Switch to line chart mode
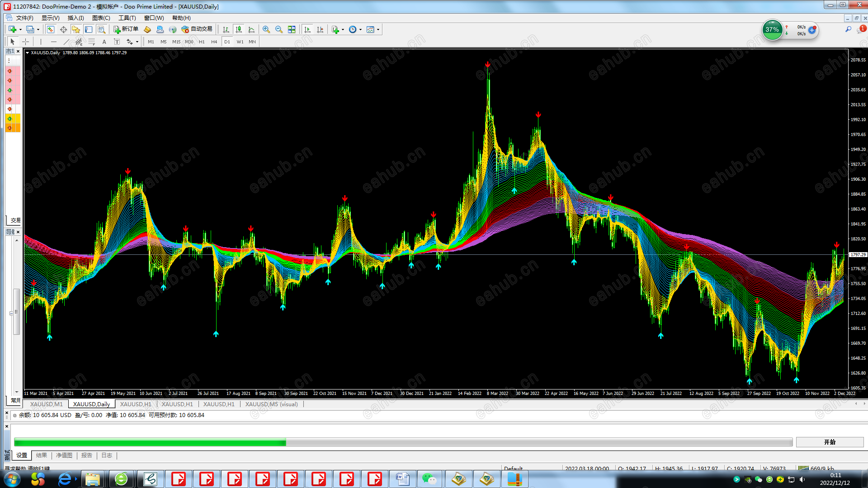 tap(251, 29)
